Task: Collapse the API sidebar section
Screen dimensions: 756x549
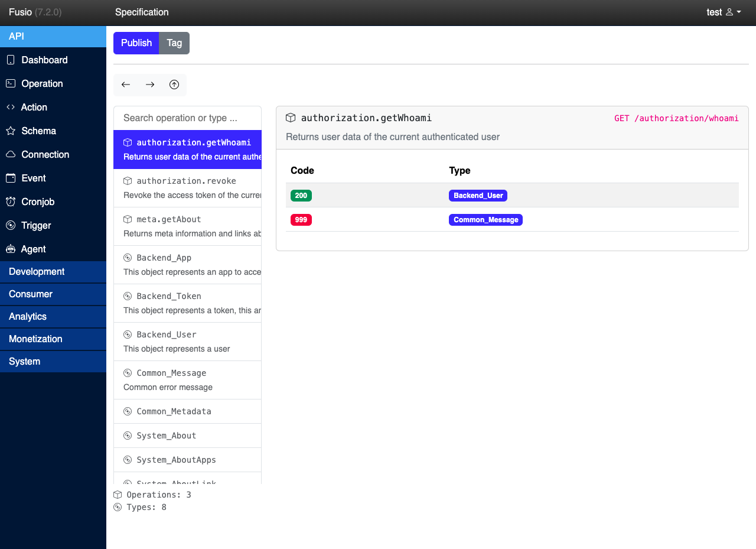Action: 53,37
